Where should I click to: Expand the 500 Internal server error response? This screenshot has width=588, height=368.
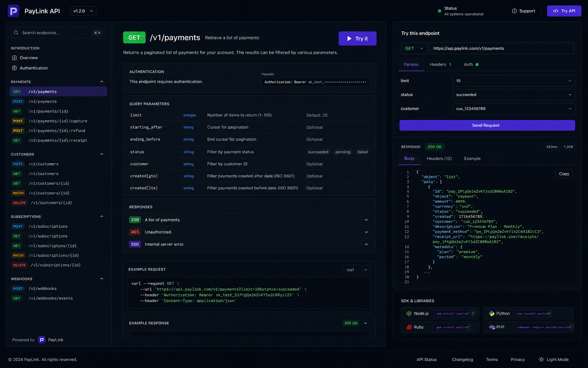pos(366,244)
